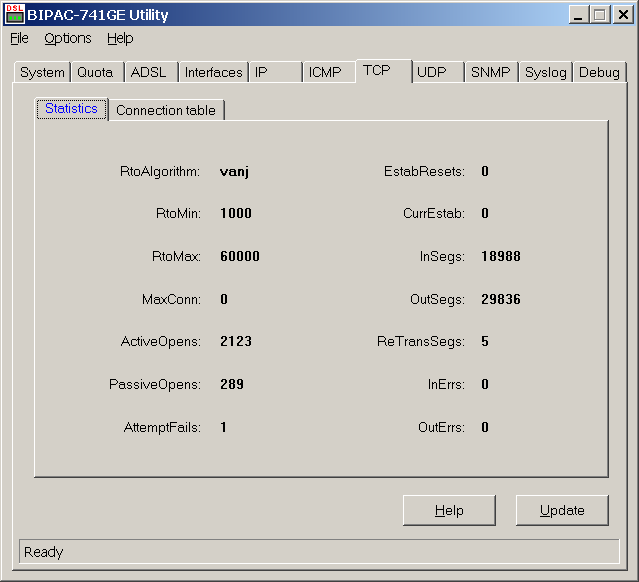
Task: Click the OutSegs value '29836'
Action: point(501,299)
